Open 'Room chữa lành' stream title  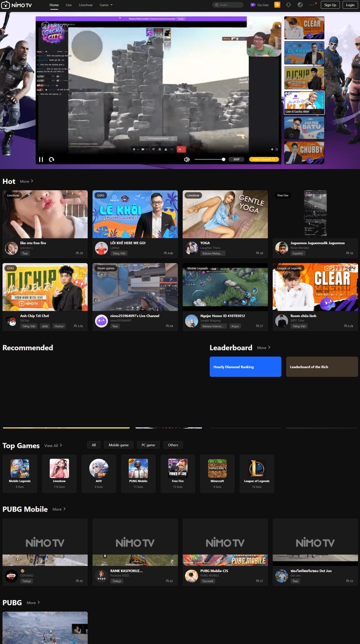(303, 315)
